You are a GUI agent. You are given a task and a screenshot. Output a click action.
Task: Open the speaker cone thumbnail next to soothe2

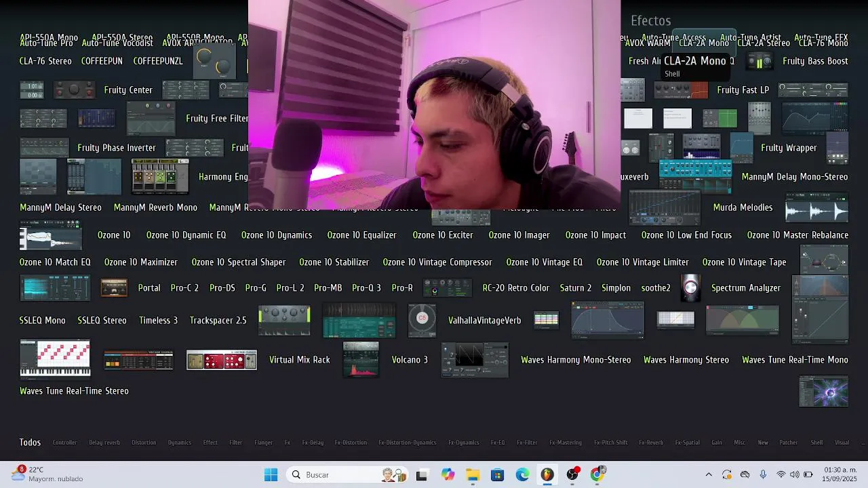(690, 288)
